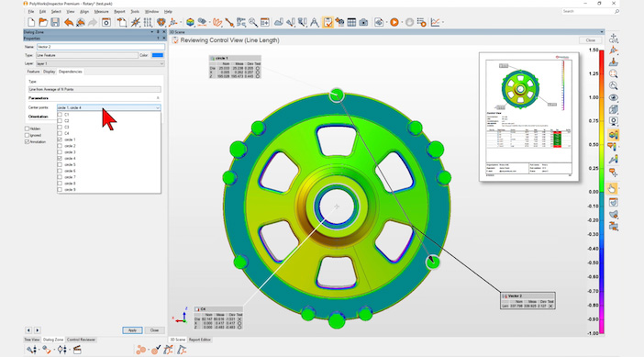Click the magnifier zoom icon in the right sidebar
The width and height of the screenshot is (644, 357).
pos(613,86)
